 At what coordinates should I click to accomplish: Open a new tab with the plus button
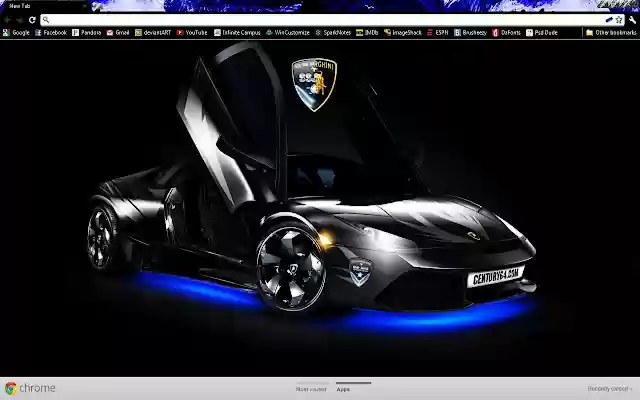point(96,6)
